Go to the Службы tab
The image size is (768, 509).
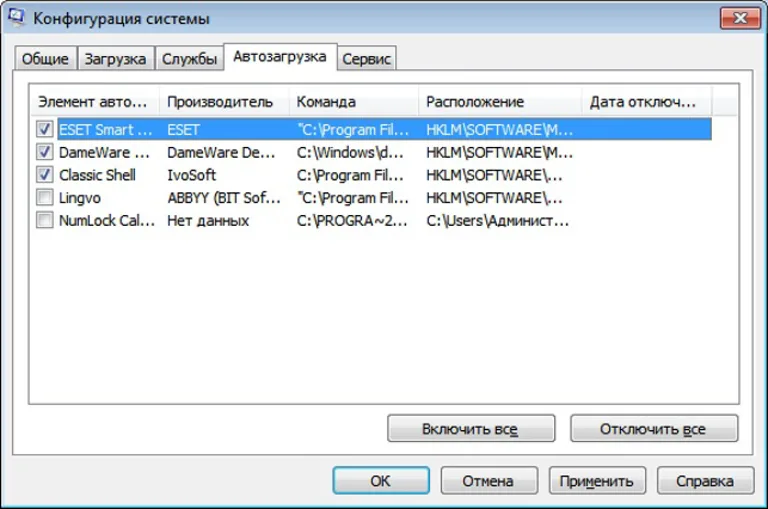click(190, 59)
